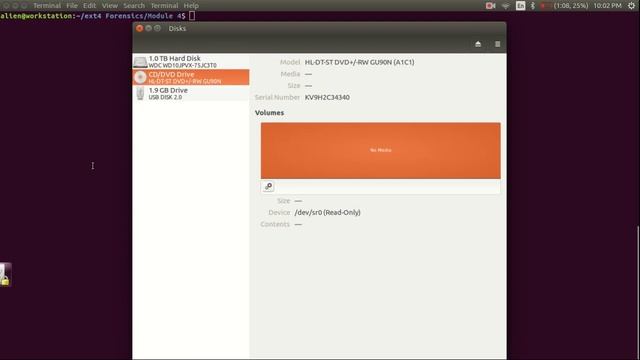Click the screen recording indicator icon
Image resolution: width=640 pixels, height=360 pixels.
point(491,6)
